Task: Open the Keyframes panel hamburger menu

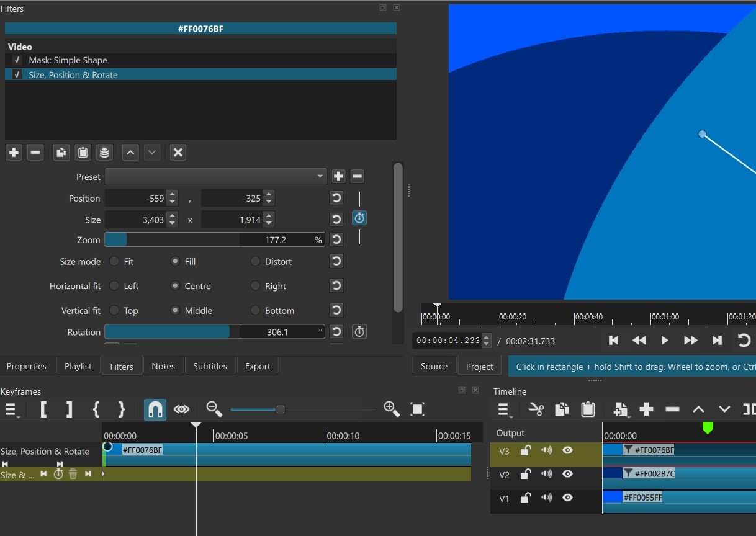Action: coord(11,409)
